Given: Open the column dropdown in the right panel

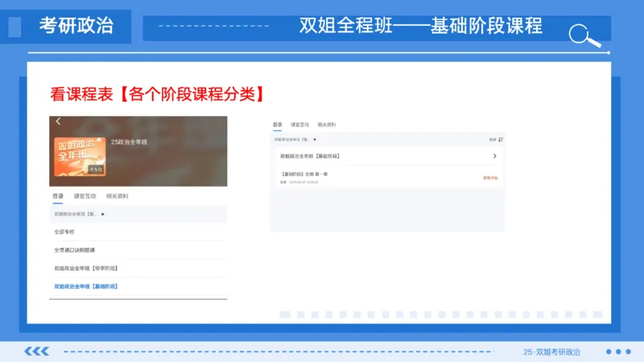Looking at the screenshot, I should tap(315, 139).
